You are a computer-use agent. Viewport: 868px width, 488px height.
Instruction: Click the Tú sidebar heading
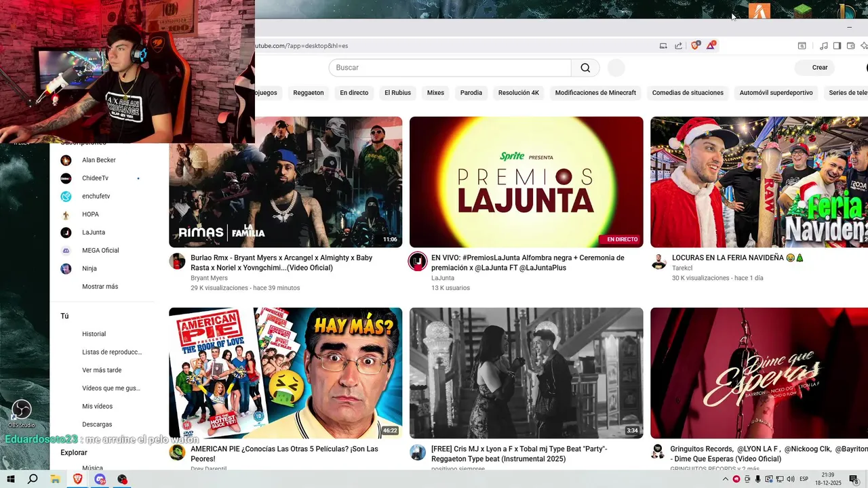pos(64,316)
